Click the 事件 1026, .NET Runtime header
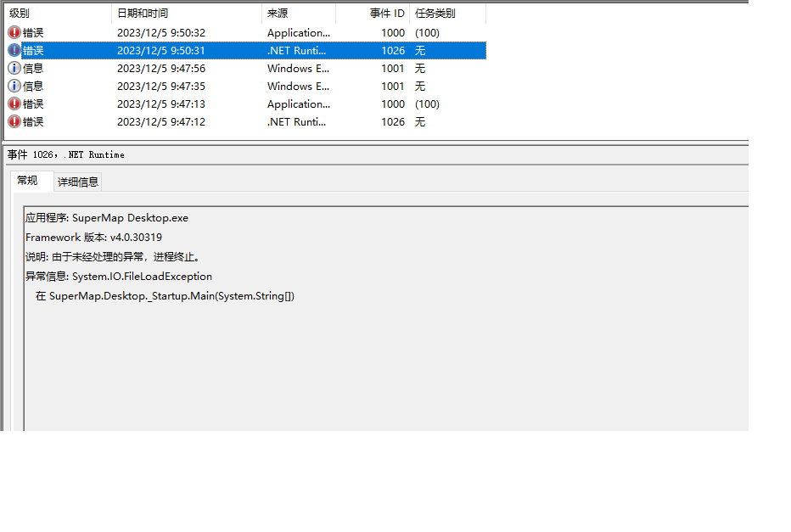791x532 pixels. coord(66,154)
